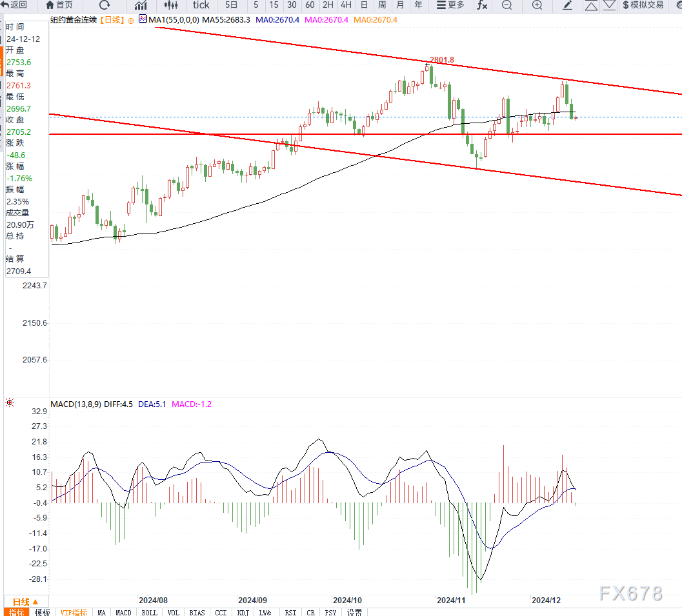Image resolution: width=682 pixels, height=616 pixels.
Task: Click the DEA:5.1 value label
Action: coord(152,404)
